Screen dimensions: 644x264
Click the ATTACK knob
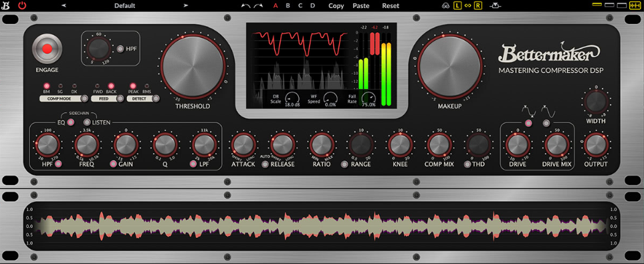(243, 144)
